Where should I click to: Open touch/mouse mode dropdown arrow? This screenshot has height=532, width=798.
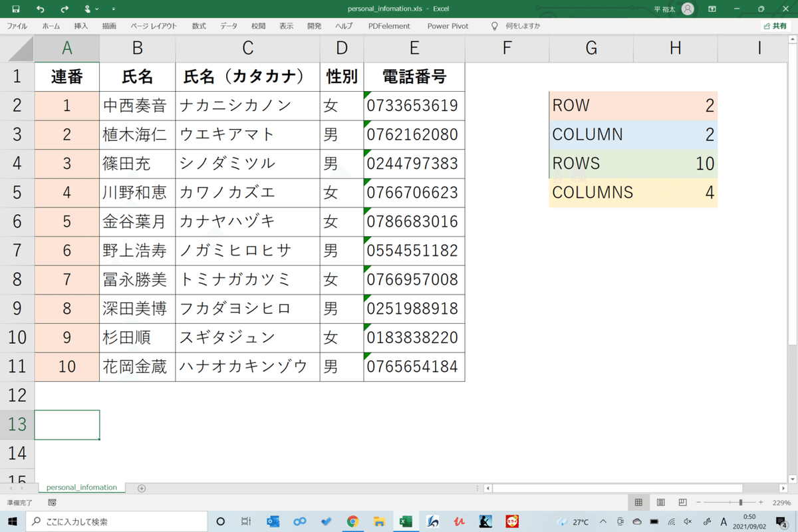[98, 9]
